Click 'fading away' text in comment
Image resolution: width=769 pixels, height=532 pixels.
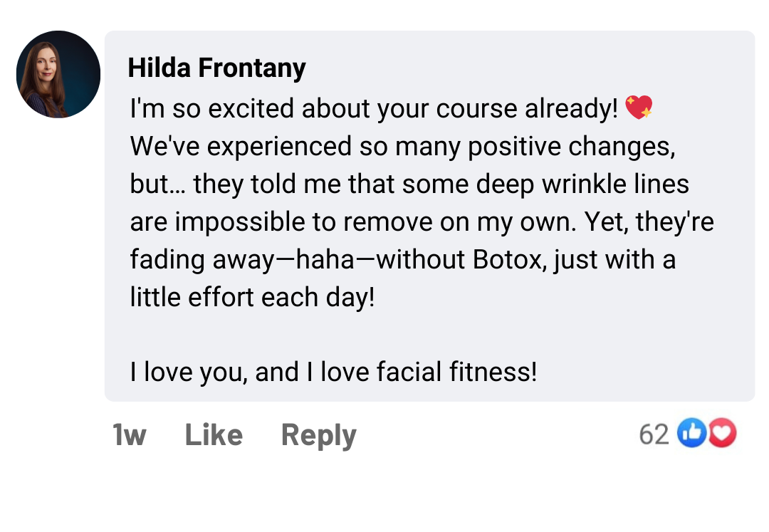click(202, 260)
